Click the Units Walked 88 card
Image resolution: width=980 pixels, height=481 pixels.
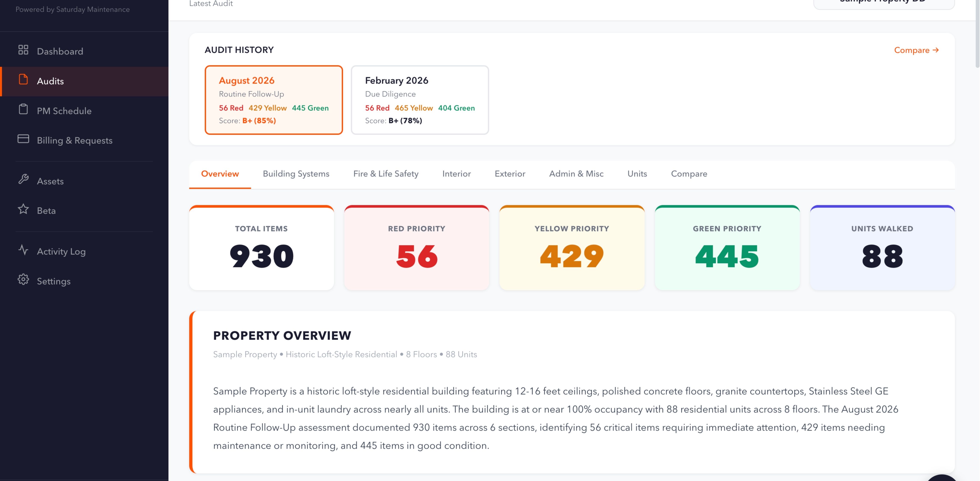(x=882, y=248)
